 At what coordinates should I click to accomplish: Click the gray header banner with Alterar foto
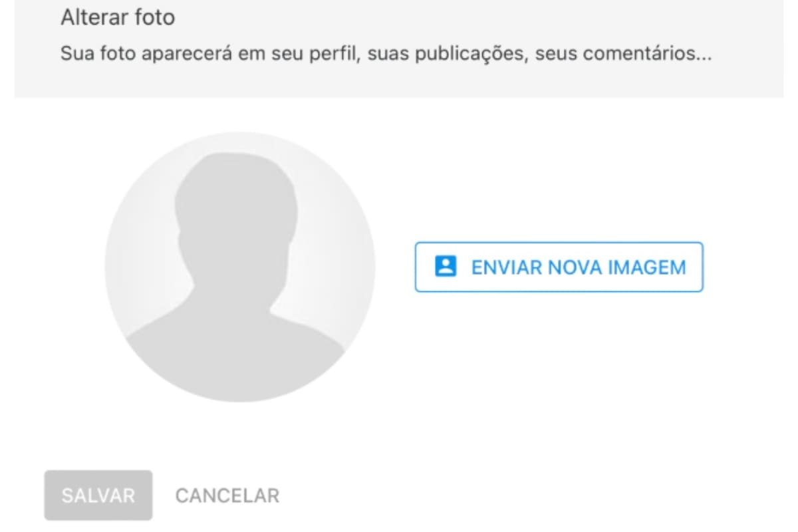coord(399,48)
